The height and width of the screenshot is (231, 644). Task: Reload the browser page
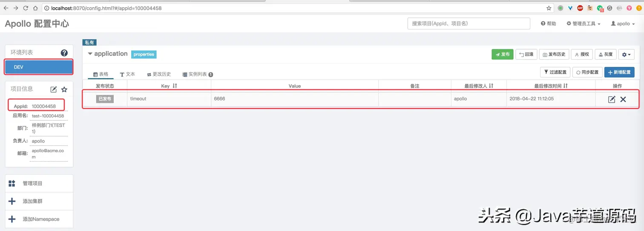tap(26, 8)
